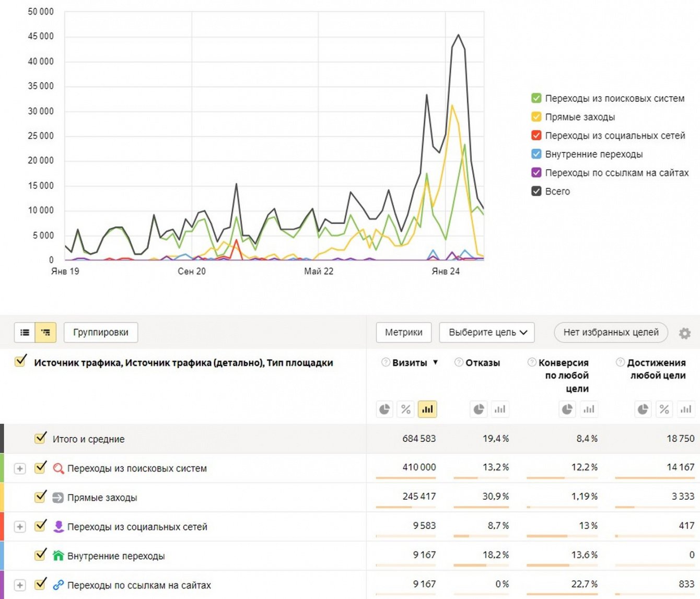
Task: Hide the Всего line in chart legend
Action: coord(536,191)
